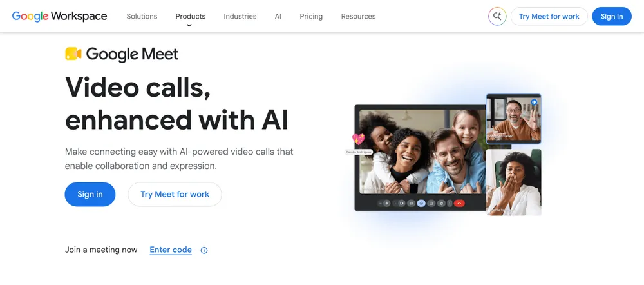Screen dimensions: 644x285
Task: Click the camera button in the call toolbar illustration
Action: click(x=402, y=203)
